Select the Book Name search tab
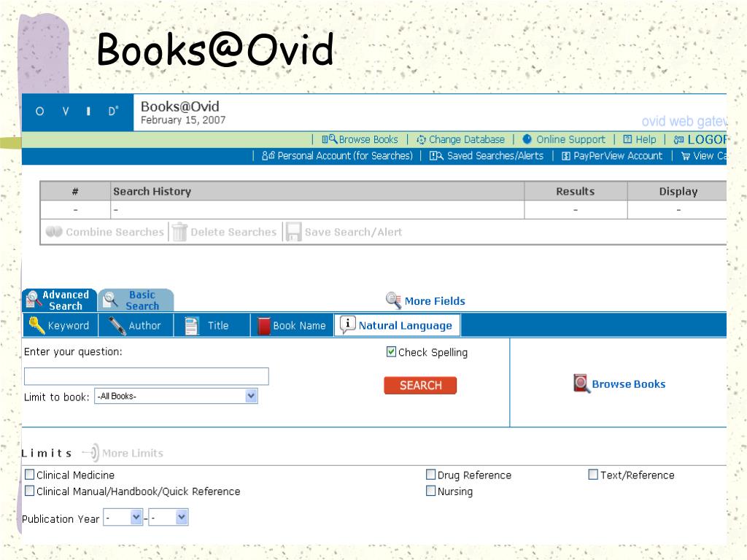Viewport: 747px width, 560px height. click(x=292, y=325)
